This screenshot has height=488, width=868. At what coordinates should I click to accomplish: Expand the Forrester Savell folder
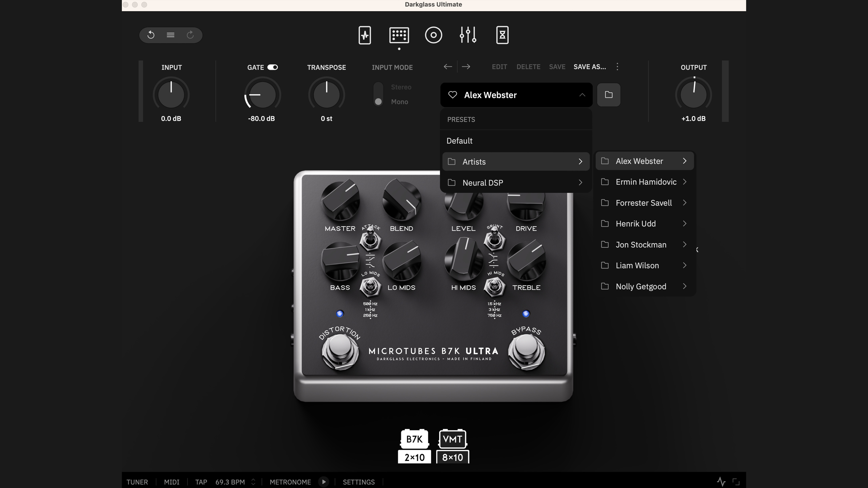coord(645,203)
